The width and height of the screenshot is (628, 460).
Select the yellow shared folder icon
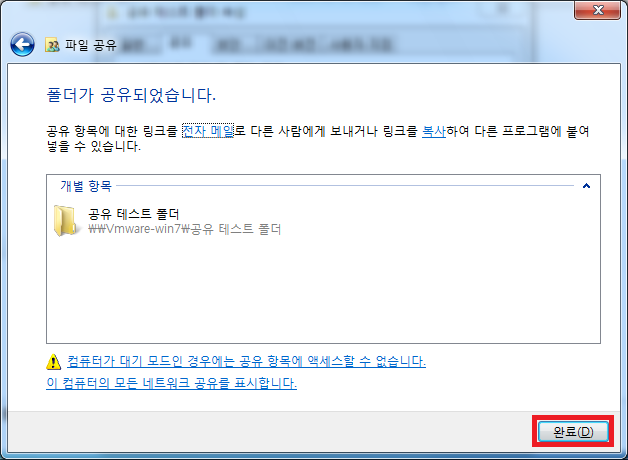click(x=65, y=221)
